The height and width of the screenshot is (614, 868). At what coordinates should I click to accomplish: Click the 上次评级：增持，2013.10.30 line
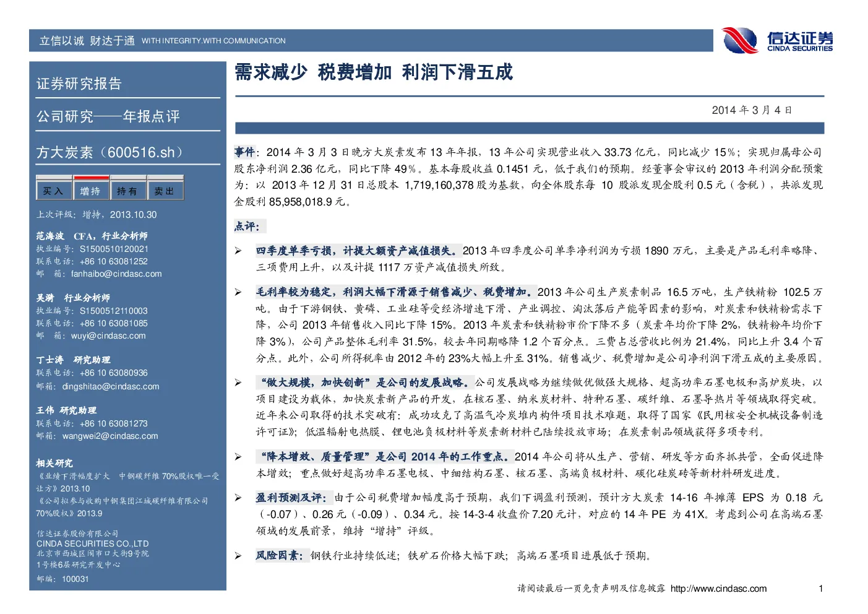(97, 215)
